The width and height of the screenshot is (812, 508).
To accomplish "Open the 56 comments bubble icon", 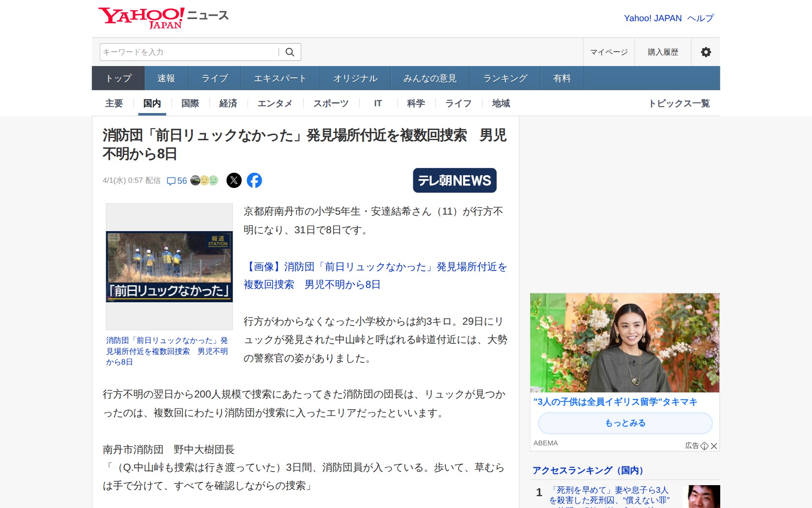I will click(171, 181).
